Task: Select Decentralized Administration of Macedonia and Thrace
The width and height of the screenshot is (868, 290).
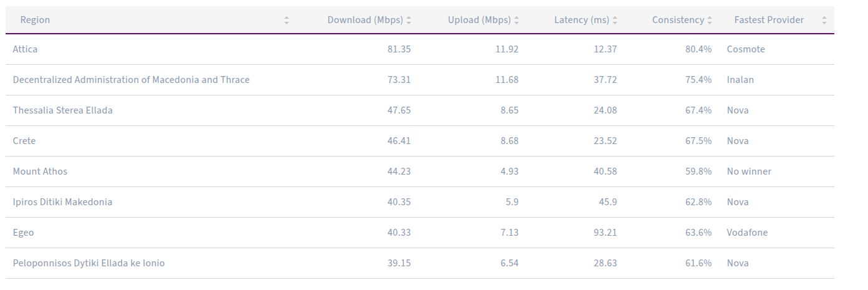Action: 131,80
